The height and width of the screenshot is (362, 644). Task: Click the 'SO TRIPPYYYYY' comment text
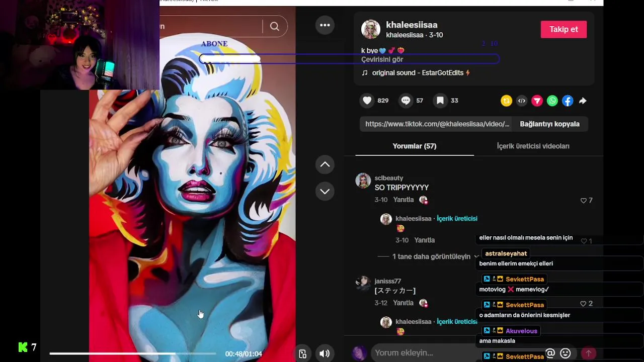point(401,188)
